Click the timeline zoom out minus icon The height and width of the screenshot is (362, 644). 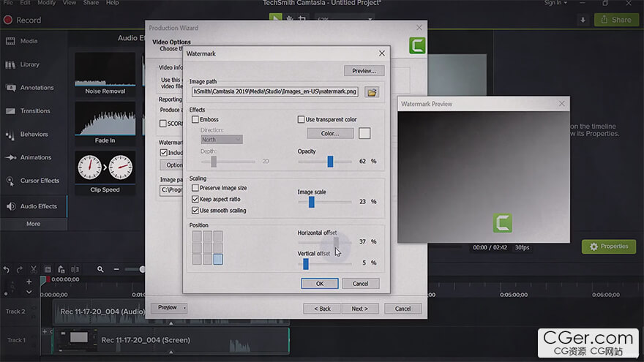[116, 270]
